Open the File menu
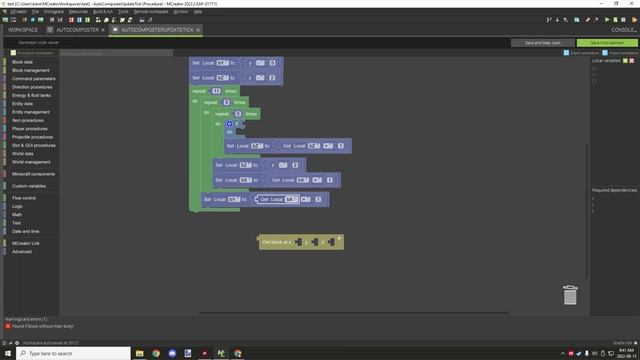 coord(36,12)
